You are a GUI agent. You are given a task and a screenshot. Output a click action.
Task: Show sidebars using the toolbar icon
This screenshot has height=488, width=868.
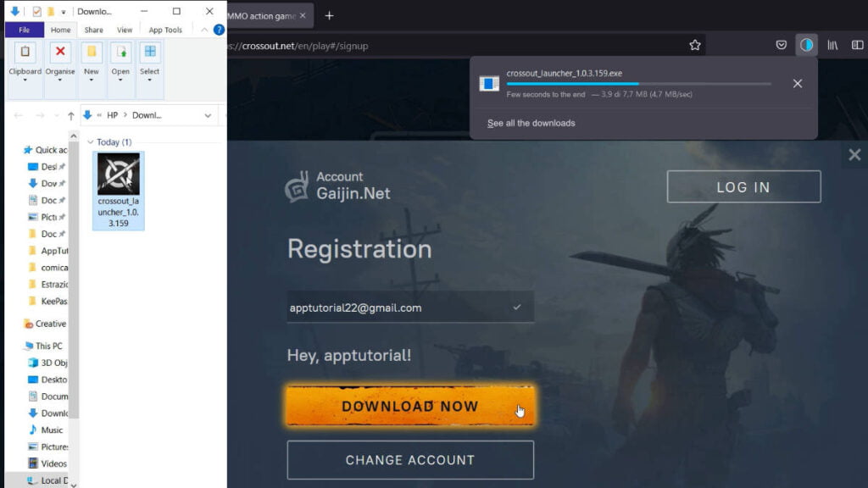coord(858,45)
